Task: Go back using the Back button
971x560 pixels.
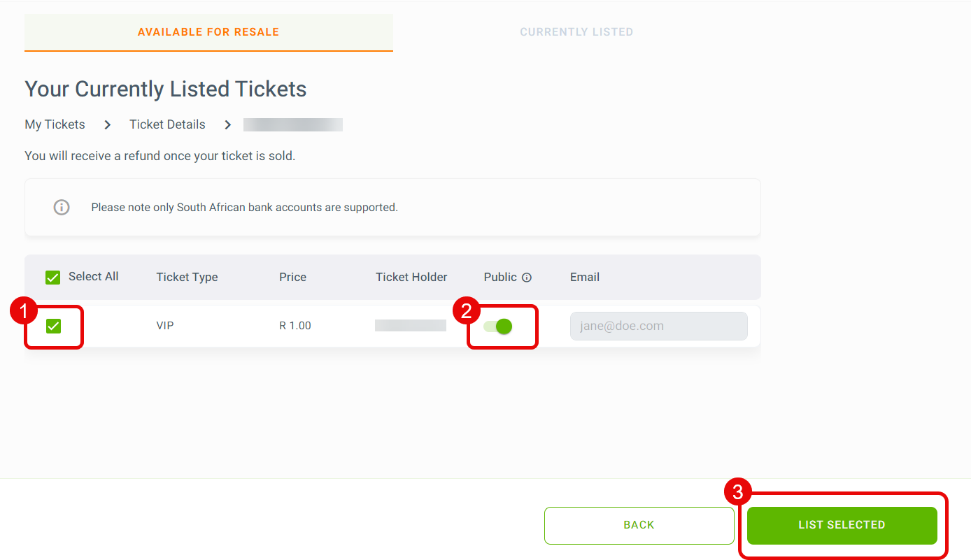Action: pos(639,525)
